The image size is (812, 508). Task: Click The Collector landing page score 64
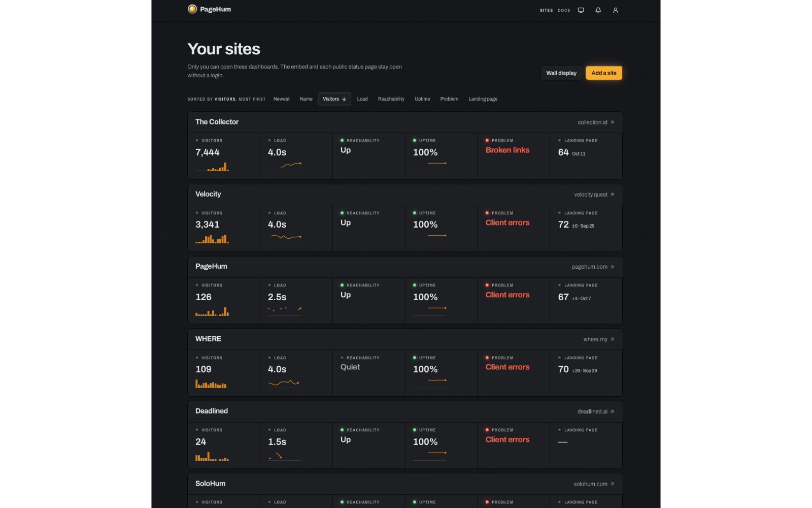563,152
